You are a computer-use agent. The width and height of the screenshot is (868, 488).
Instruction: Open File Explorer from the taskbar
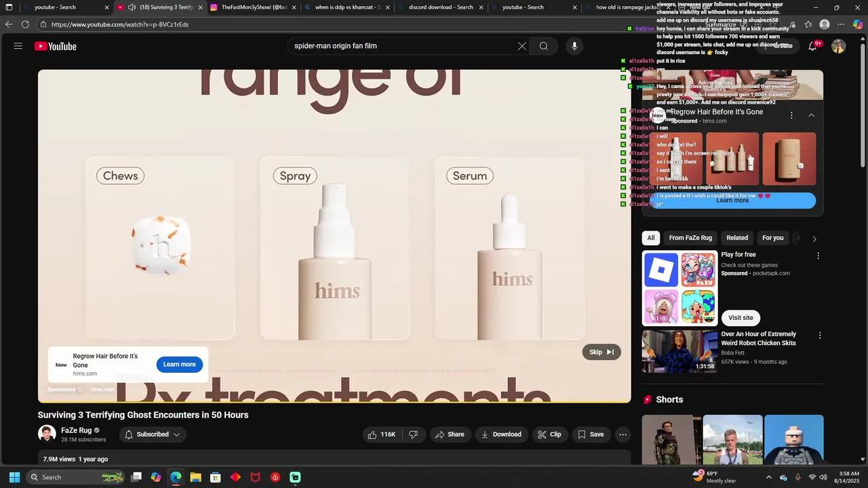(x=195, y=477)
